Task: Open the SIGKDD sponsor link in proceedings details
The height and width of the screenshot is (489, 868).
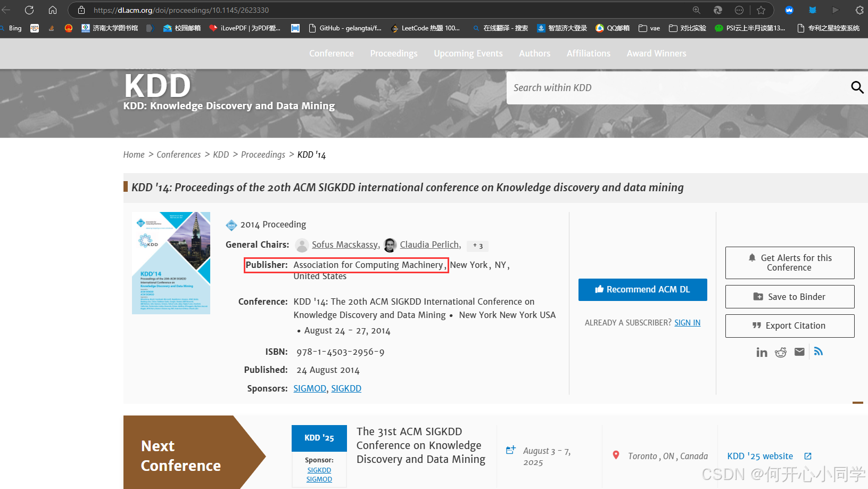Action: pos(346,388)
